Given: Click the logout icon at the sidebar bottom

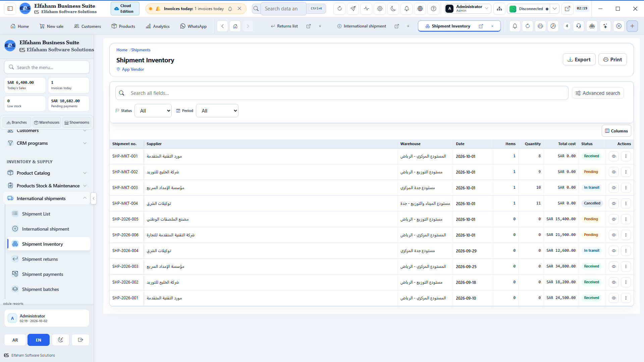Looking at the screenshot, I should click(80, 340).
